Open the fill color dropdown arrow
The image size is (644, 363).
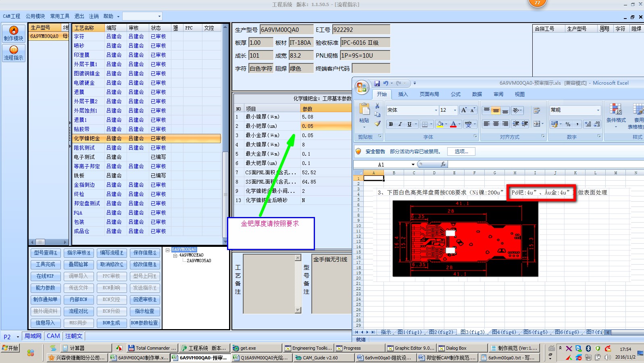pos(446,124)
